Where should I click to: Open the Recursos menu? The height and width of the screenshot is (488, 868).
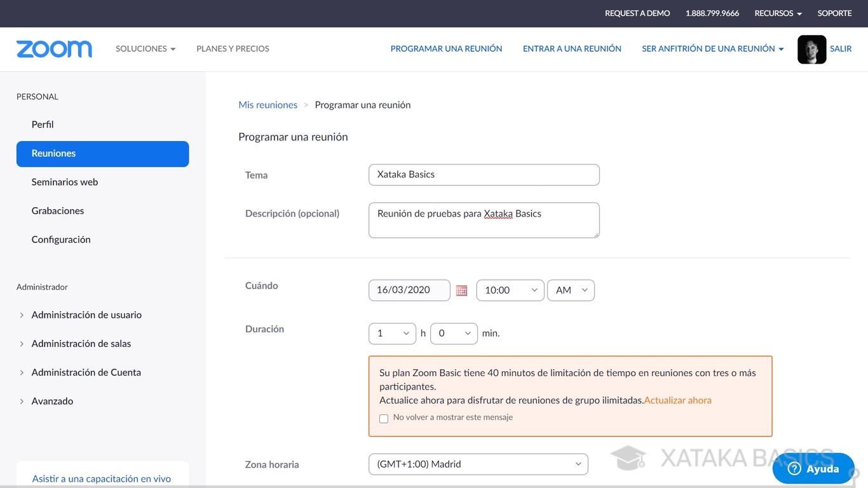coord(778,13)
